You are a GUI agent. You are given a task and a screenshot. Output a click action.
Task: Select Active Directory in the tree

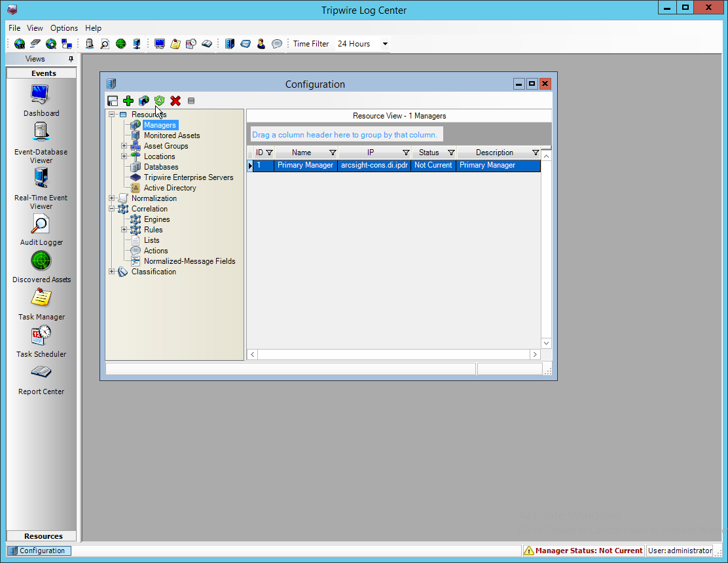pyautogui.click(x=170, y=188)
